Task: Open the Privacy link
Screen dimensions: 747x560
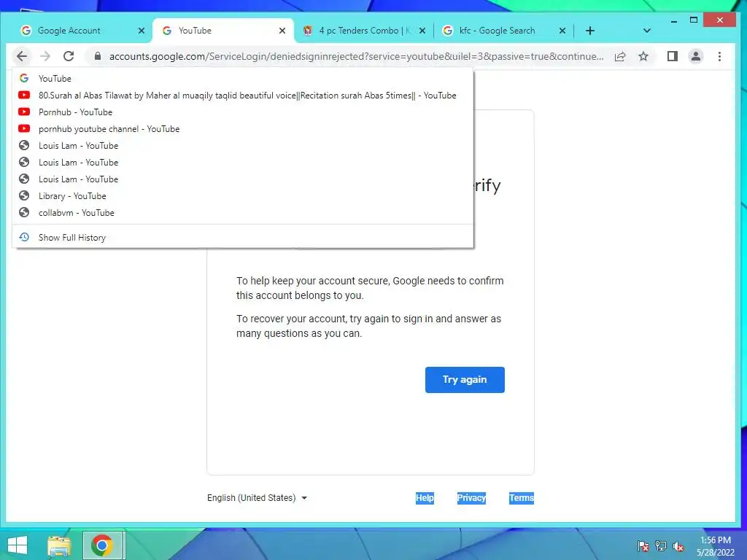Action: (471, 498)
